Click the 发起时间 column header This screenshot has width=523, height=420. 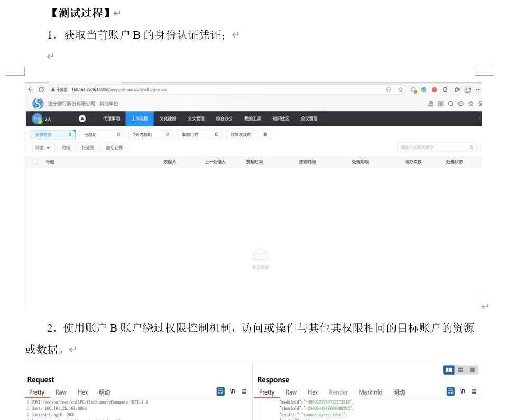[254, 162]
